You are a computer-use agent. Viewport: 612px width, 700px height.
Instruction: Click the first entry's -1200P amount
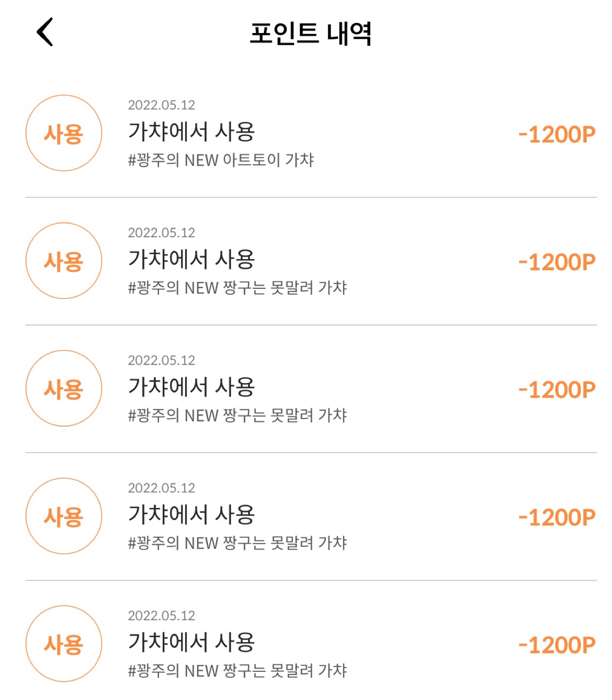(557, 135)
